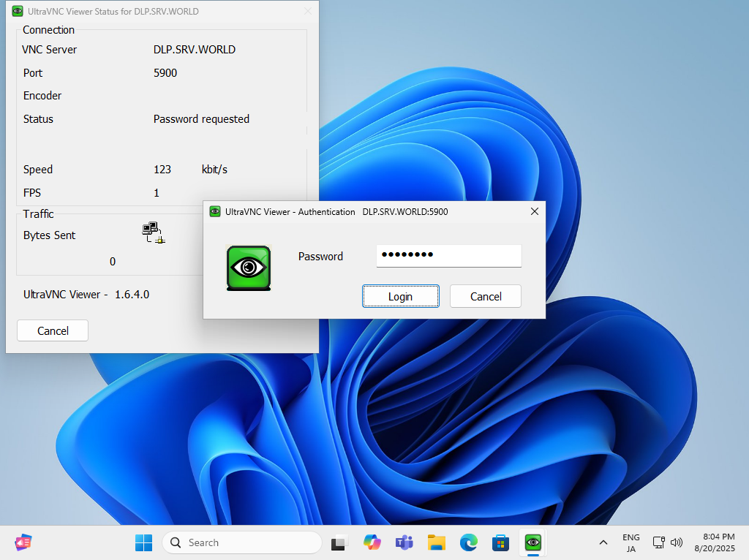Open File Explorer from taskbar

click(436, 542)
